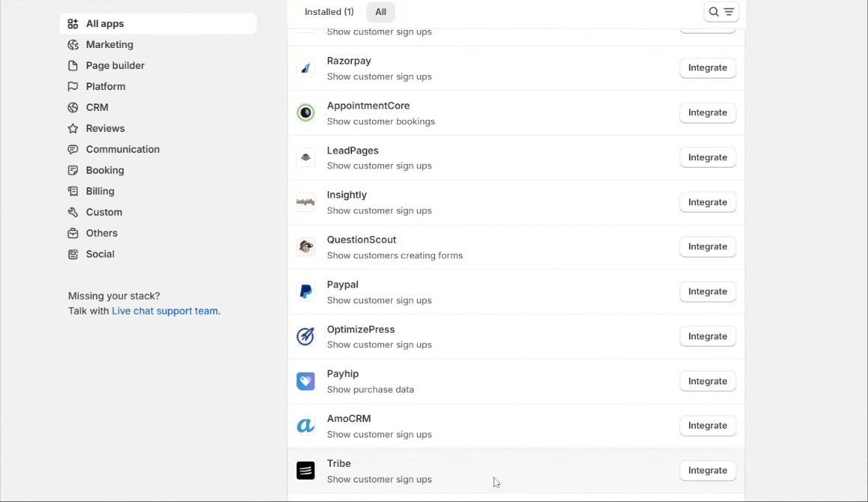
Task: Click the Social icon in sidebar
Action: click(73, 254)
